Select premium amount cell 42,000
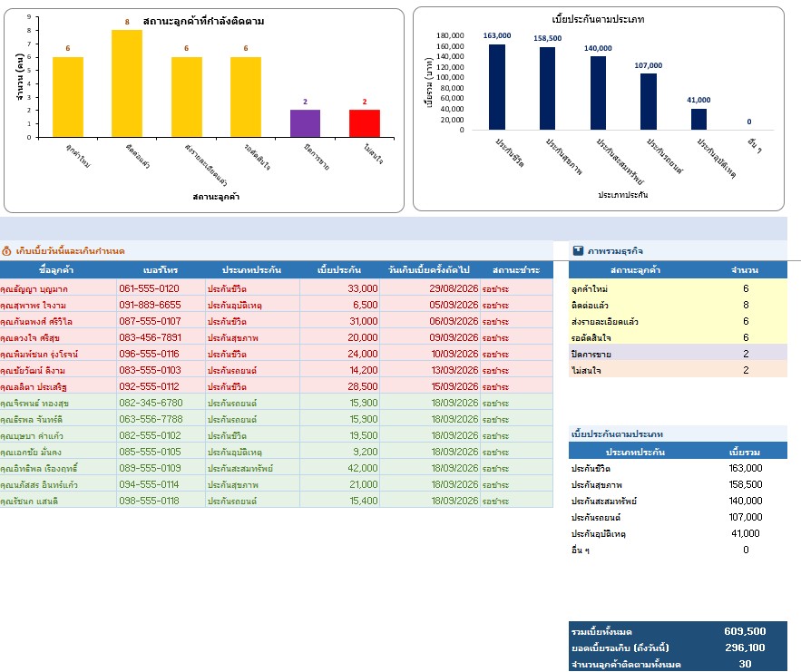 point(339,468)
